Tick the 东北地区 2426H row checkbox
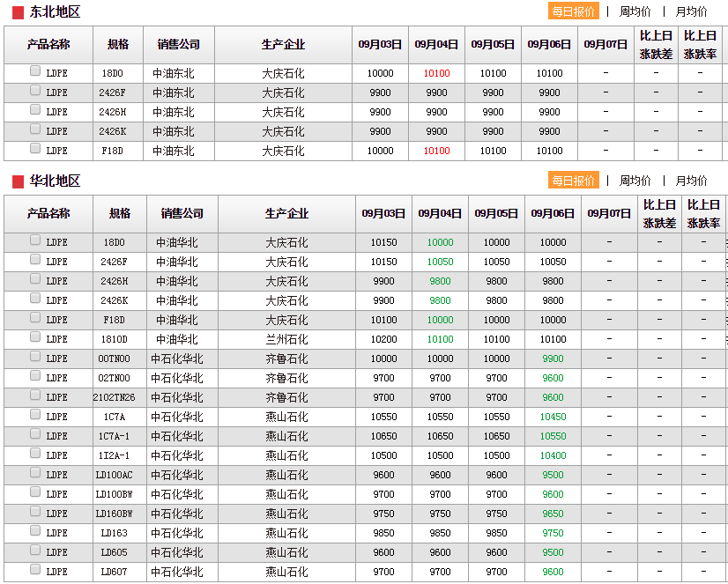728x584 pixels. tap(35, 109)
